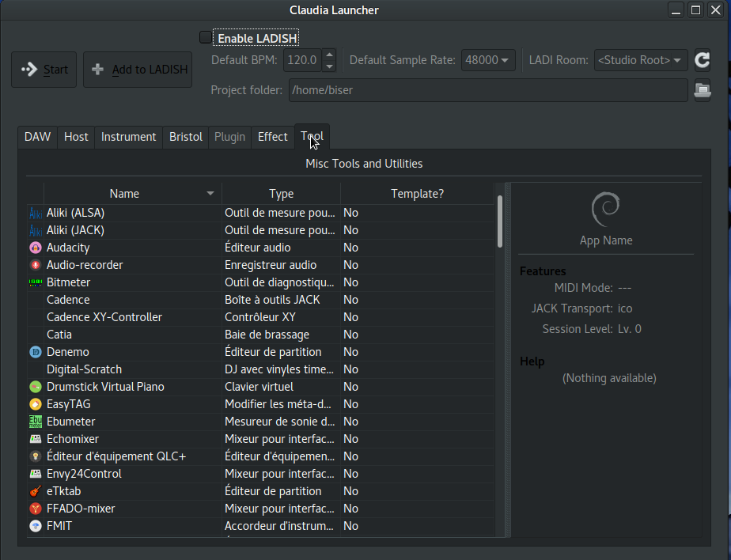Click the Start button
The width and height of the screenshot is (731, 560).
point(44,70)
